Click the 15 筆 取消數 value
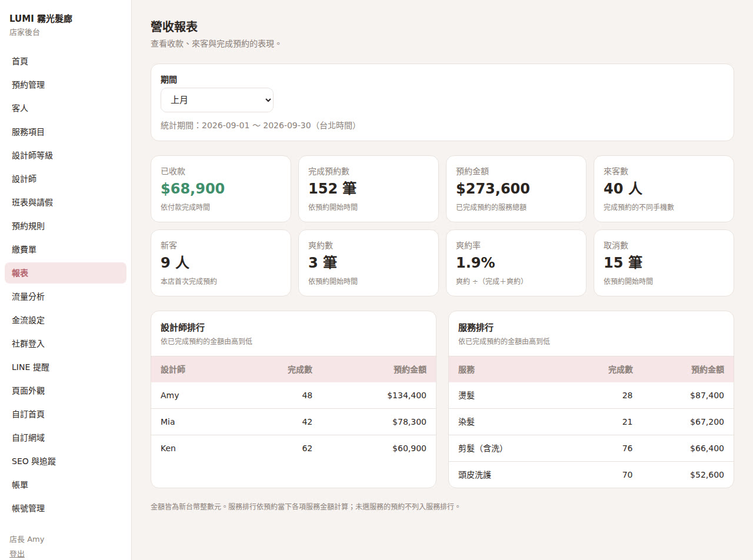 623,263
